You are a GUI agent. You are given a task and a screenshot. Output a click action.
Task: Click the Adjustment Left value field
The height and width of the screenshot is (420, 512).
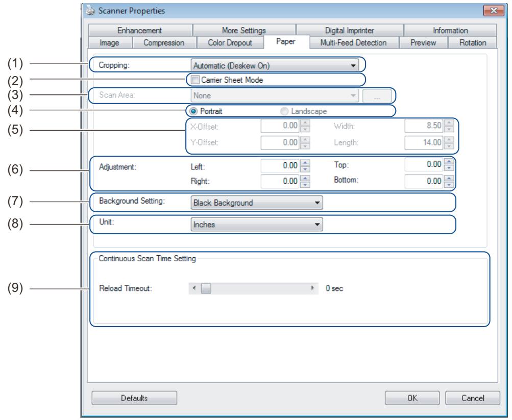(280, 166)
